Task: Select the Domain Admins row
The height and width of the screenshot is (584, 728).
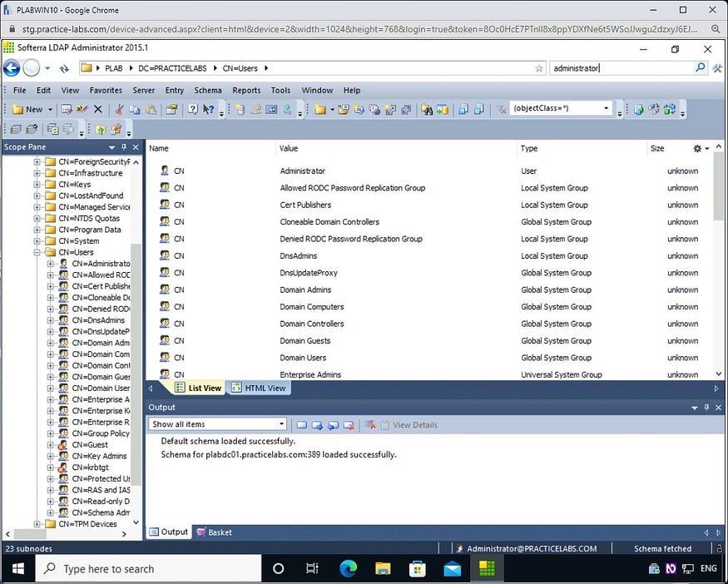Action: pos(428,290)
